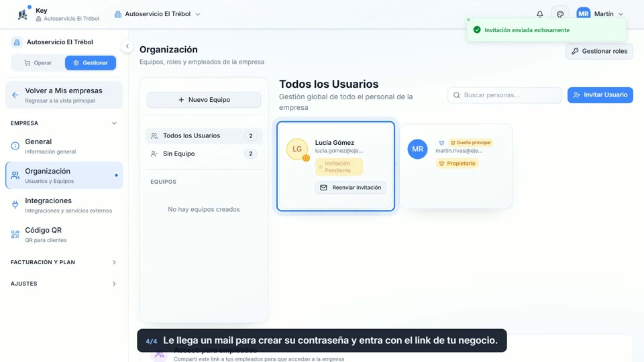The width and height of the screenshot is (644, 362).
Task: Click the Sin Equipo person icon
Action: (x=154, y=154)
